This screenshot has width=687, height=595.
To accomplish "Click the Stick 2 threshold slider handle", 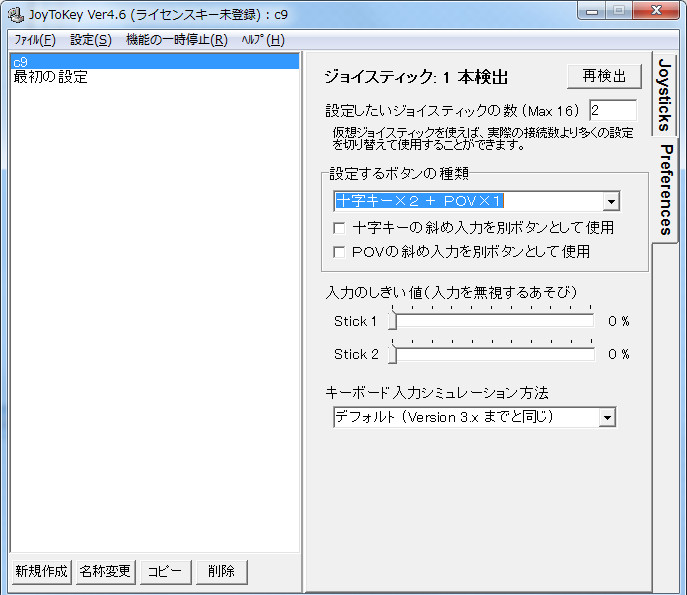I will pos(392,354).
